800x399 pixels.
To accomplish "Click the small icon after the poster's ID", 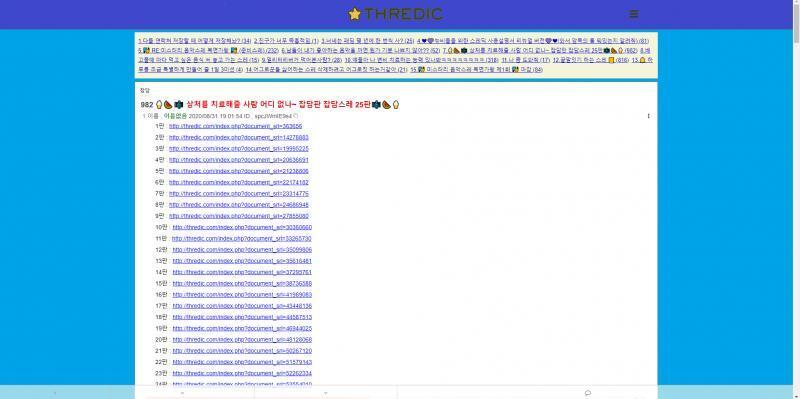I will pyautogui.click(x=295, y=116).
